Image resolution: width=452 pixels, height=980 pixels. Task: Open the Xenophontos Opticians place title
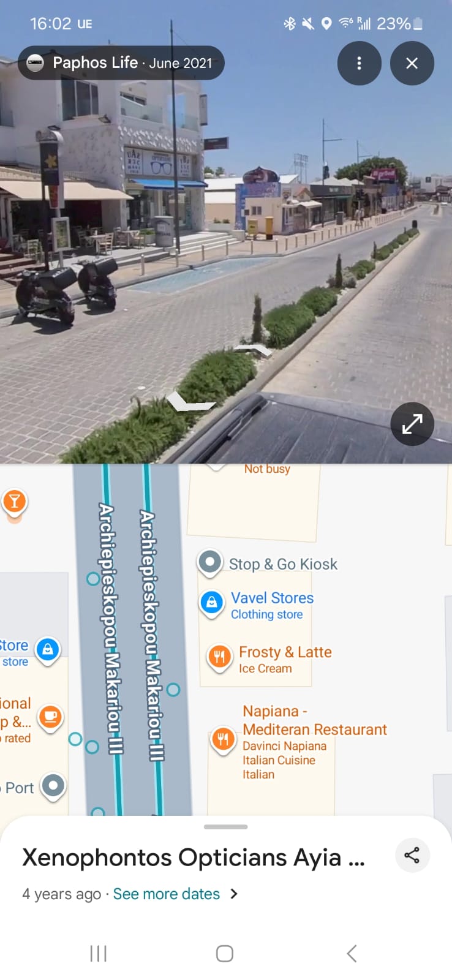click(x=194, y=858)
